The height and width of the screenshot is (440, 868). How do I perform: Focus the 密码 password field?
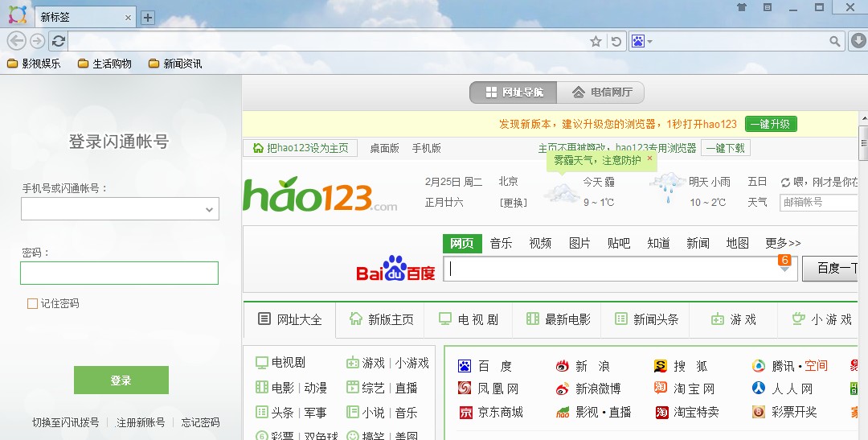120,273
